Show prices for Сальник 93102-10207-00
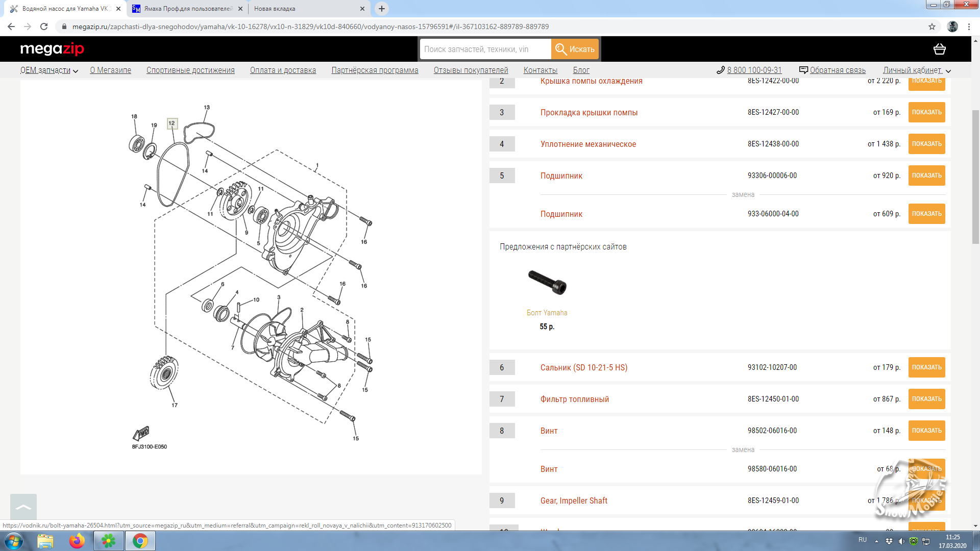 pyautogui.click(x=926, y=367)
